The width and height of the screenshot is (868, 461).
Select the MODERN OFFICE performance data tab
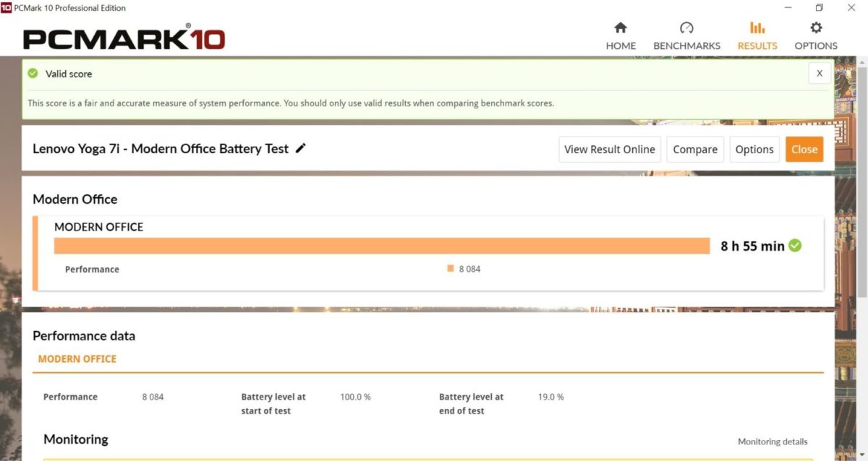[77, 358]
